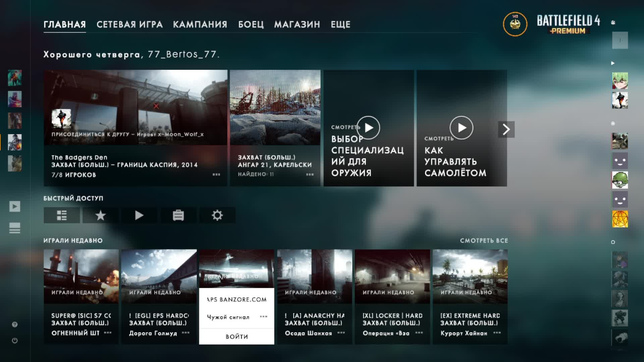Expand options dots on Чужой сигнал server
This screenshot has height=362, width=644.
pyautogui.click(x=264, y=316)
